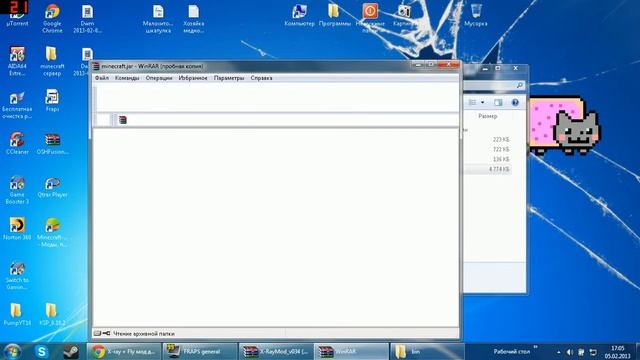Select the CCleaner desktop shortcut

[x=17, y=143]
